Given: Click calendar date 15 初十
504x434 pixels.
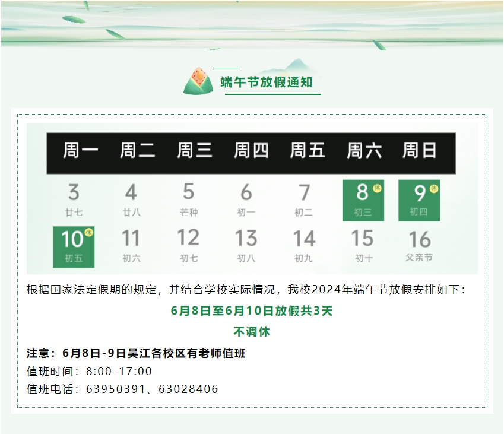Looking at the screenshot, I should tap(363, 246).
